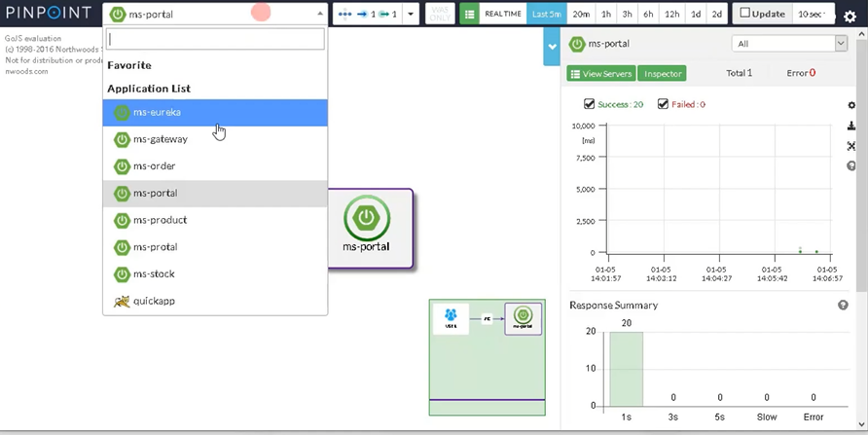Viewport: 868px width, 435px height.
Task: Click the ms-portal node icon in server map
Action: point(367,218)
